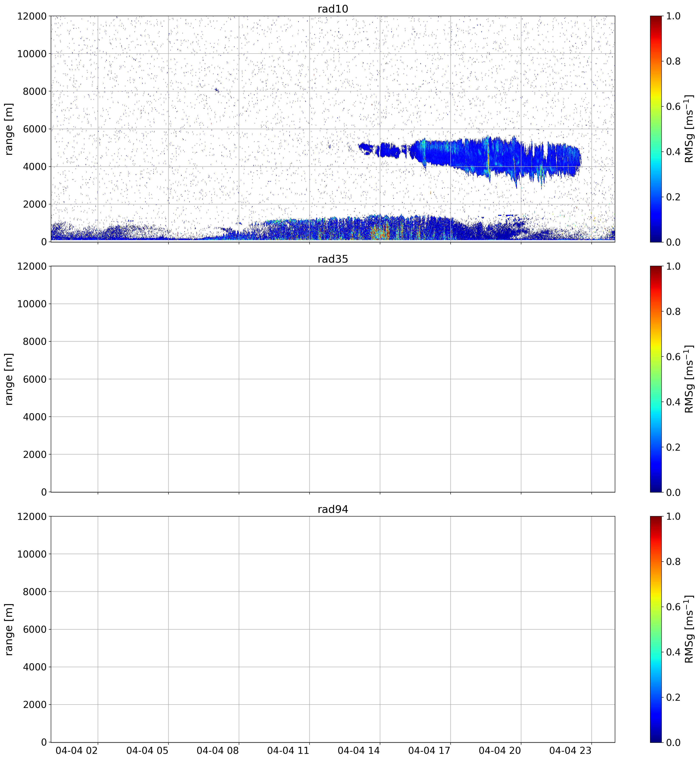Click the rad94 panel title

pyautogui.click(x=332, y=509)
